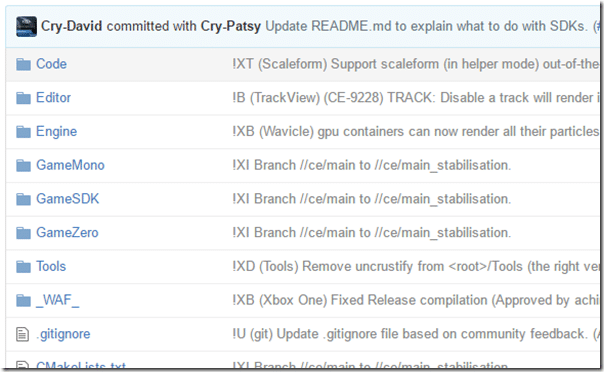View the Scaleform helper mode commit
This screenshot has width=604, height=372.
point(415,64)
